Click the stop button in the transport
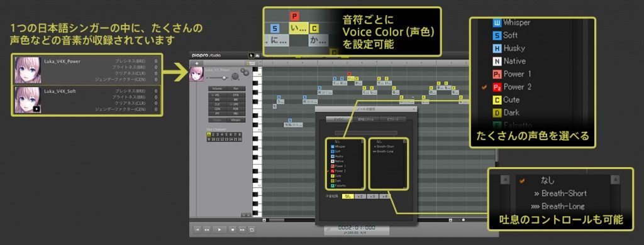Image resolution: width=644 pixels, height=245 pixels. click(233, 229)
